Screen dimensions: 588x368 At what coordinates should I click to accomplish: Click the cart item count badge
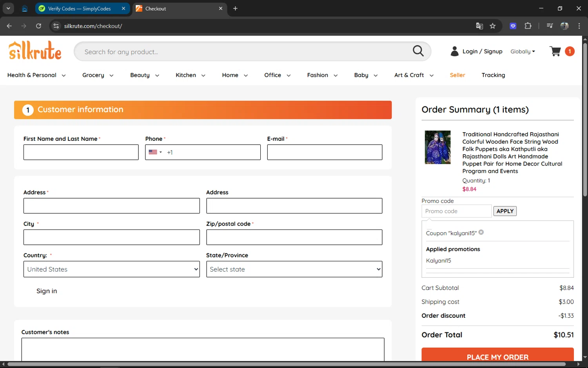point(570,51)
